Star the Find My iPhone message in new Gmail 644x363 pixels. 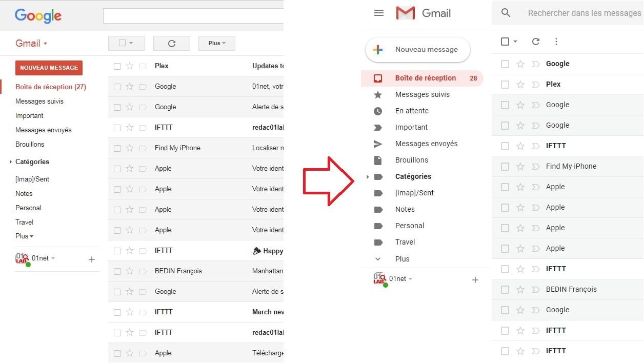(x=520, y=166)
